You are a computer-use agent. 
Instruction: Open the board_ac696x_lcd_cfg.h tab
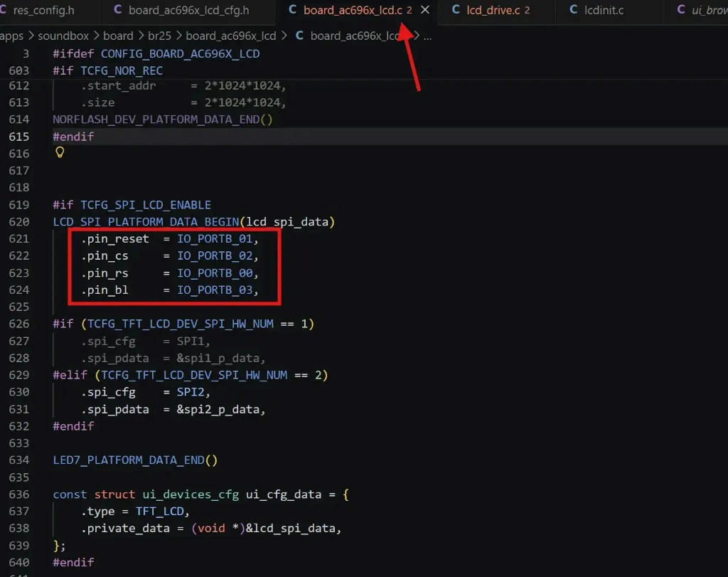[x=188, y=10]
